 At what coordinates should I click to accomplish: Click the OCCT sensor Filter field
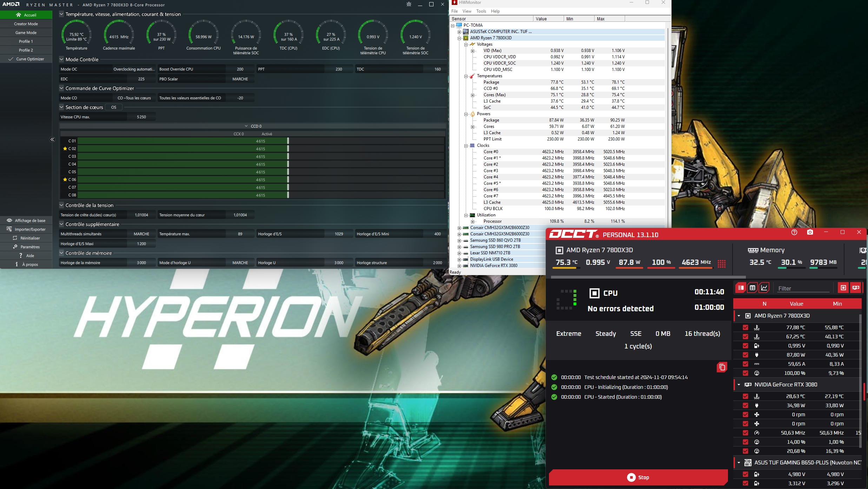pos(803,288)
